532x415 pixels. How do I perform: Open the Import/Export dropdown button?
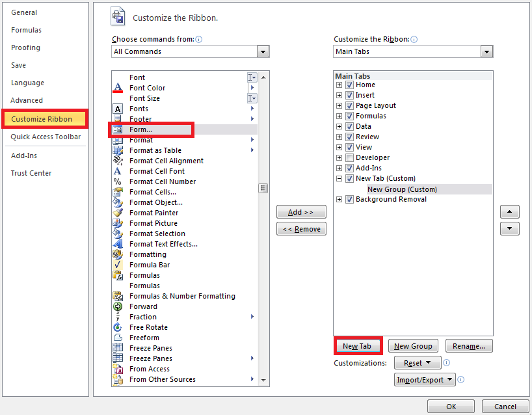425,379
